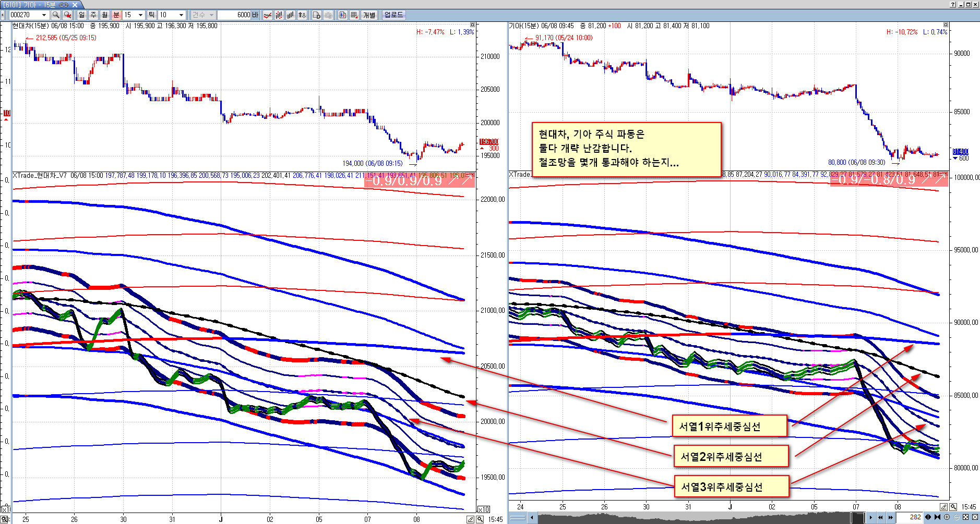This screenshot has width=980, height=524.
Task: Click the XTrade_현대차_V7 indicator label
Action: pos(40,175)
